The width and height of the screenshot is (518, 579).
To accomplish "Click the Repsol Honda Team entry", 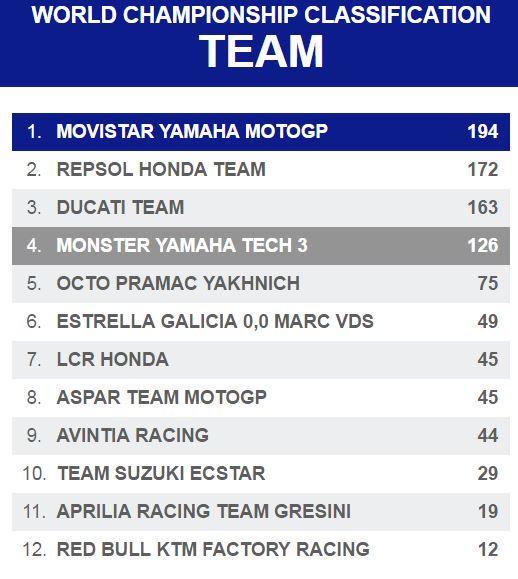I will tap(261, 170).
